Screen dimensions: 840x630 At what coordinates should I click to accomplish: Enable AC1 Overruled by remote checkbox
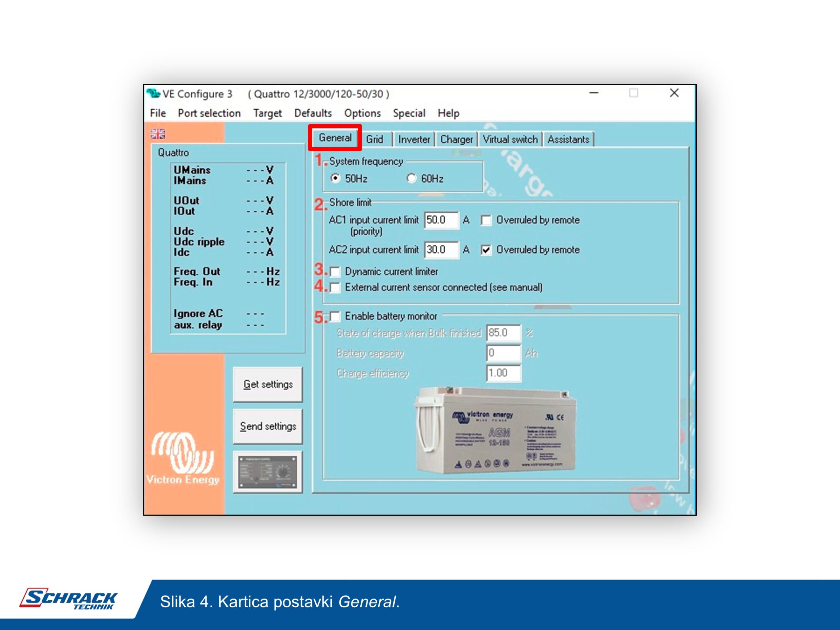click(x=486, y=220)
